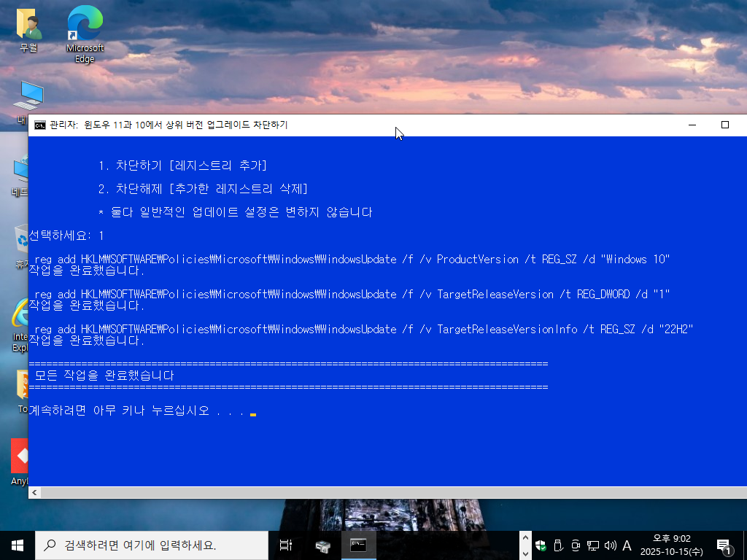Click the reg add line with TargetReleaseVersionInfo
The height and width of the screenshot is (560, 747).
[363, 329]
